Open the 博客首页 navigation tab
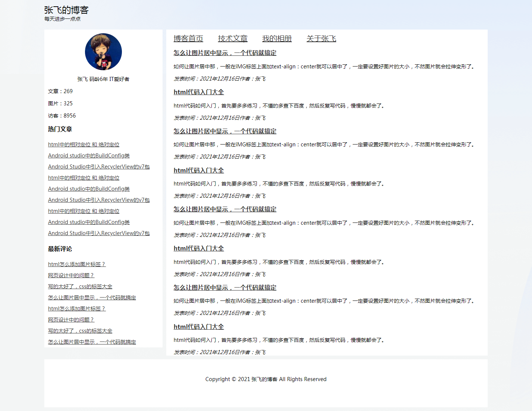Screen dimensions: 532x411 (x=188, y=38)
